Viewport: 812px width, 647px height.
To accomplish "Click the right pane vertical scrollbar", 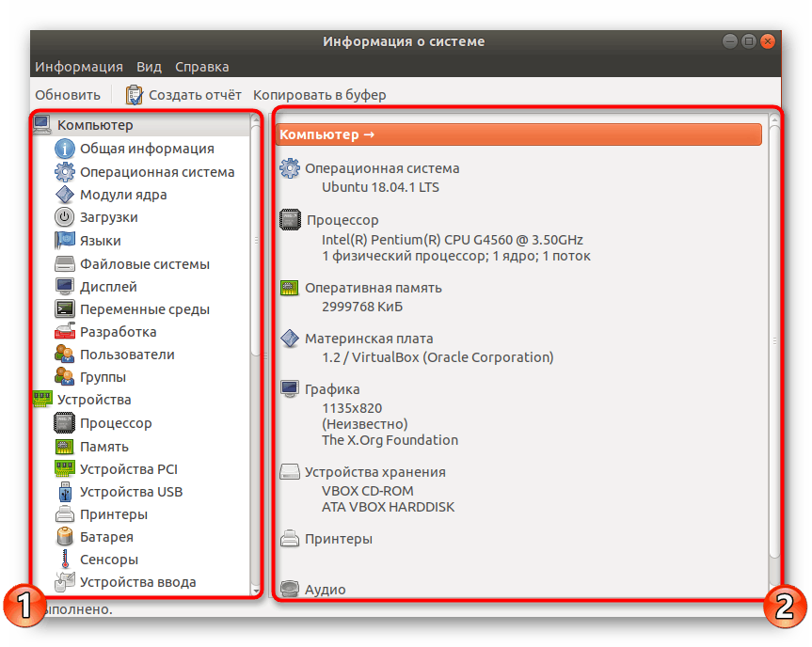I will pos(774,341).
